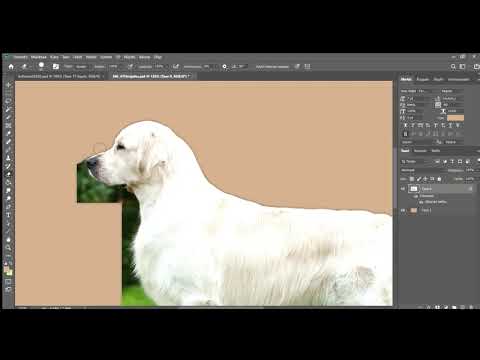Select the Lasso tool
Viewport: 480px width, 360px height.
(8, 101)
